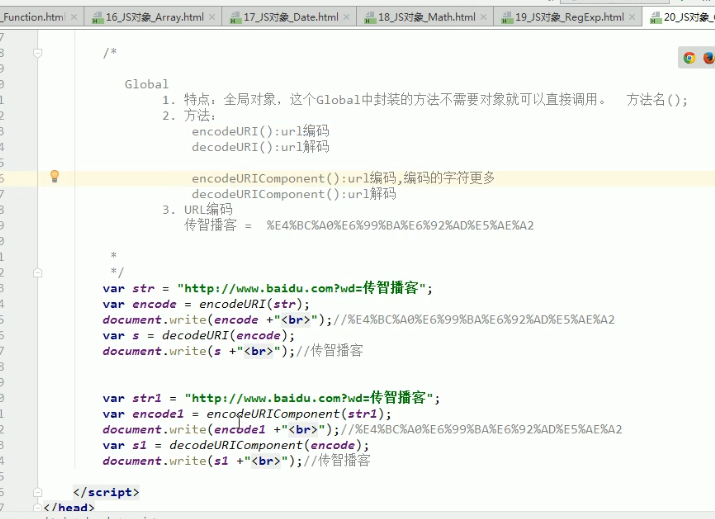Click the lightbulb intention icon in gutter

pos(54,176)
